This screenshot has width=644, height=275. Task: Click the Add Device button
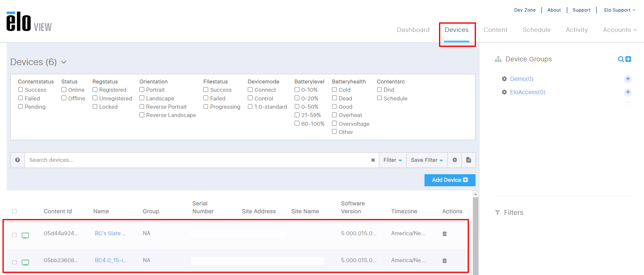click(450, 180)
